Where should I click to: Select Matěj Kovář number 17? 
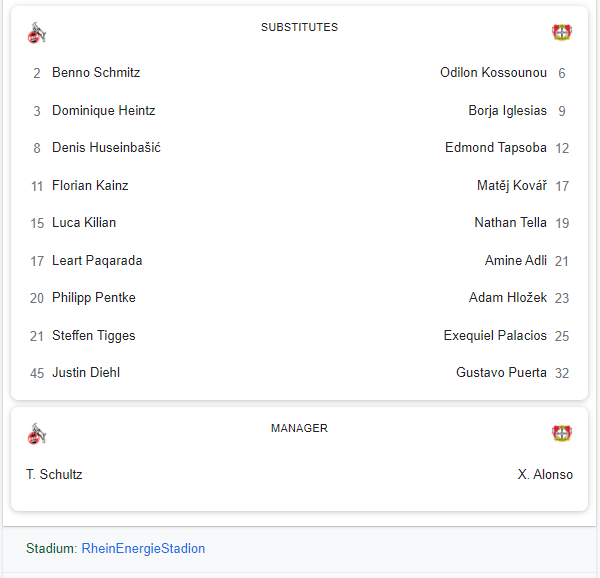[x=512, y=185]
